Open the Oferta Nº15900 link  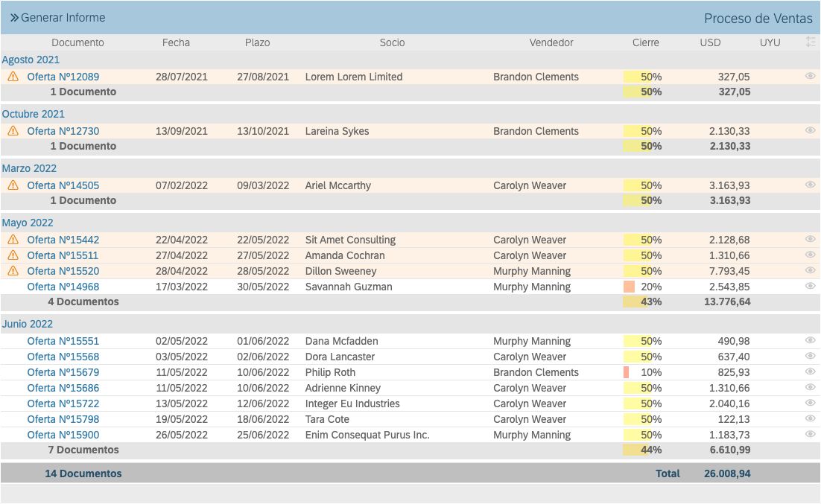[63, 435]
